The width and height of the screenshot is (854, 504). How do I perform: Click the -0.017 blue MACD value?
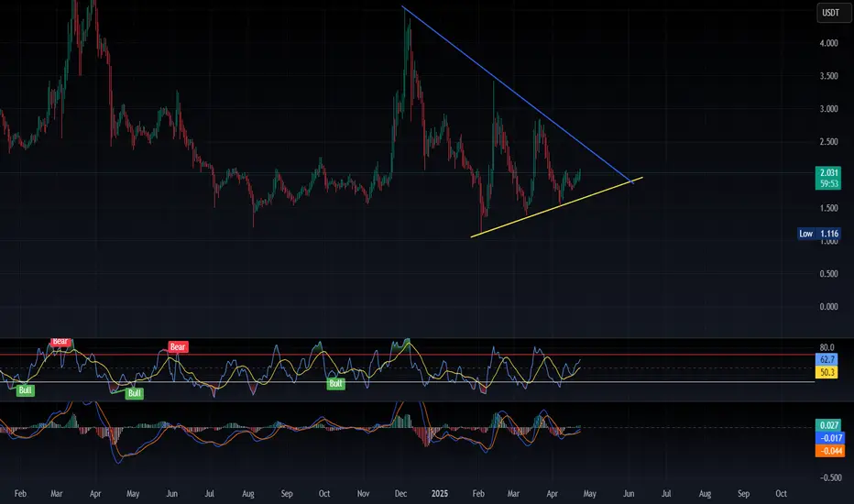tap(830, 438)
